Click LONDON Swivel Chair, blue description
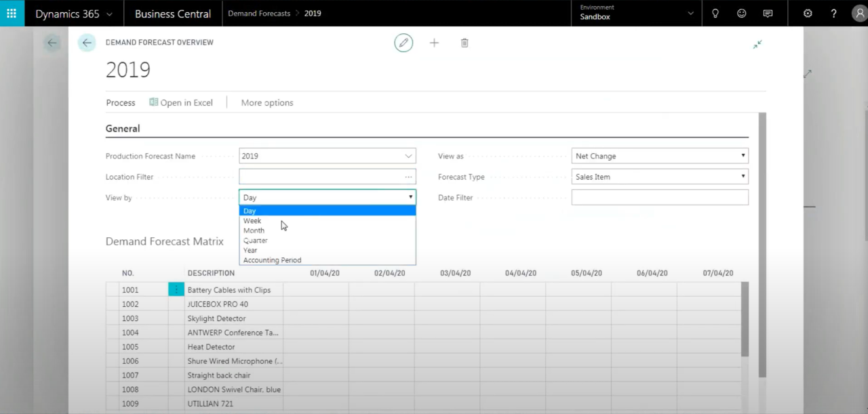Screen dimensions: 868x414 pos(234,390)
